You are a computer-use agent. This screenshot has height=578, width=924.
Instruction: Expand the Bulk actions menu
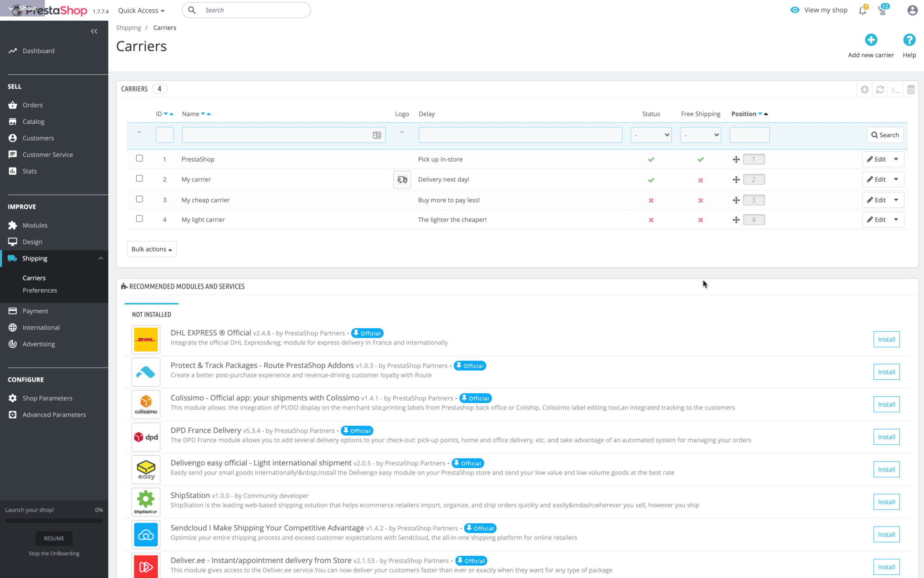tap(152, 249)
